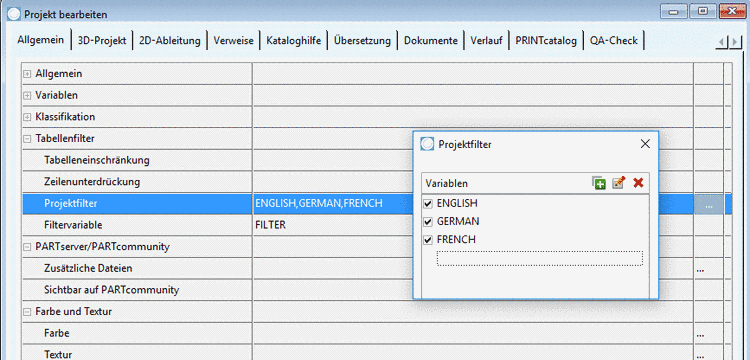Close the Projektfilter popup dialog
The width and height of the screenshot is (750, 360).
click(645, 144)
